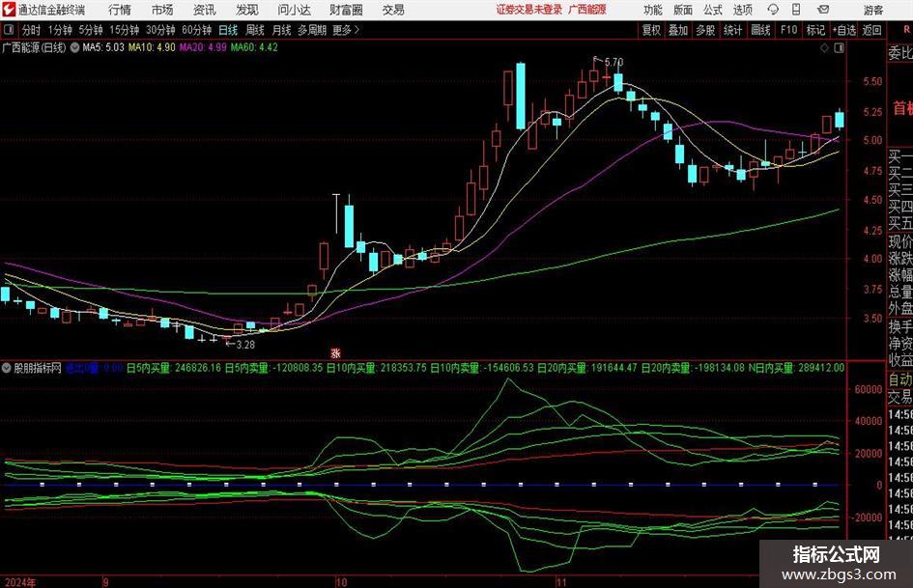Open the 资讯 menu

click(x=204, y=10)
